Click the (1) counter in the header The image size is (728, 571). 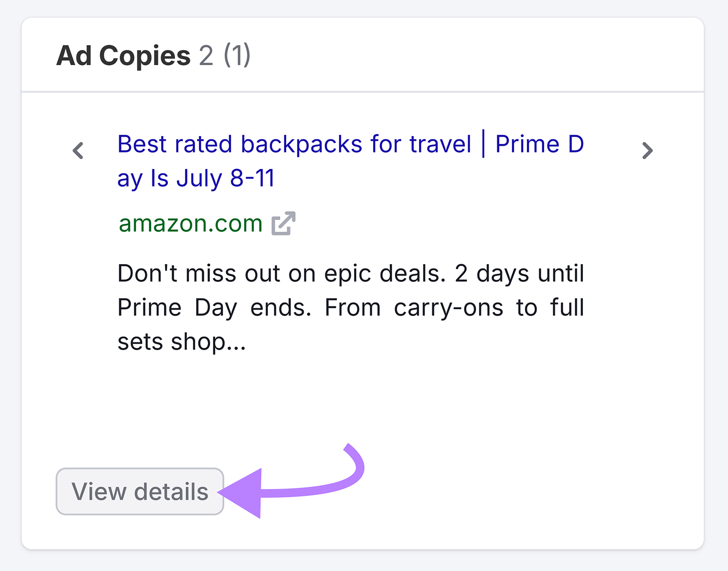tap(237, 55)
